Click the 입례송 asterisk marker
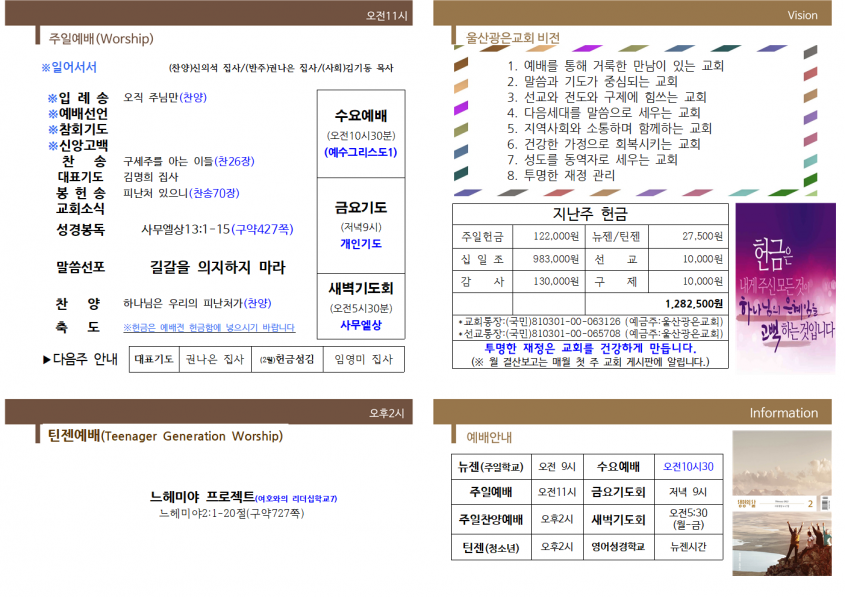This screenshot has height=597, width=845. [52, 98]
